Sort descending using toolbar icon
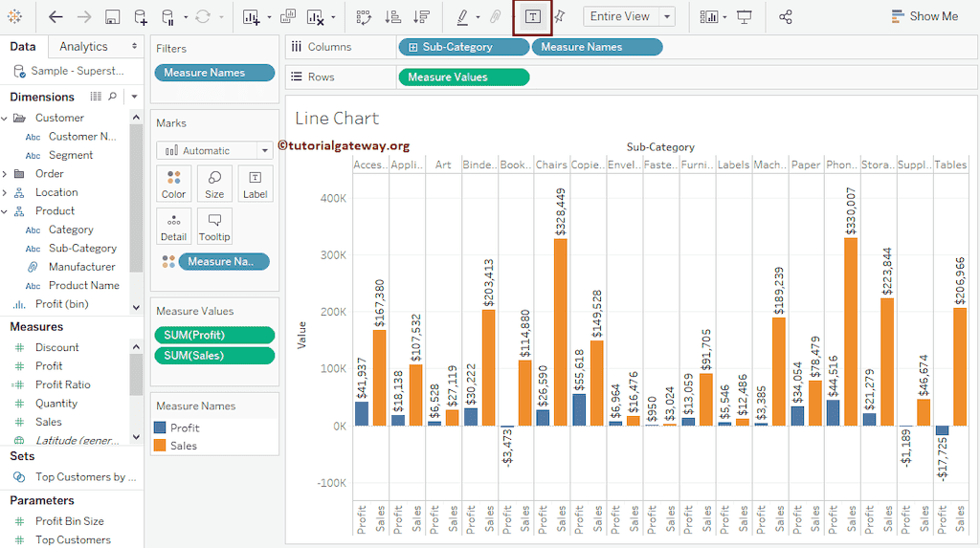980x548 pixels. 421,16
